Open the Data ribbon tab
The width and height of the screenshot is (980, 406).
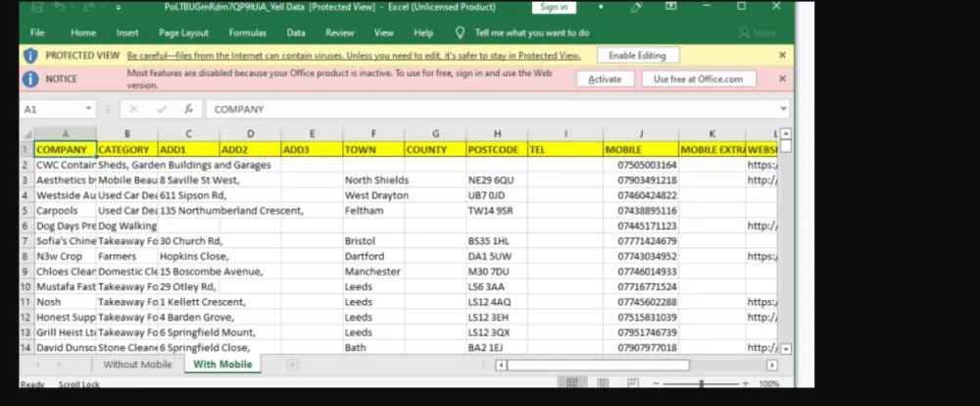pyautogui.click(x=296, y=32)
